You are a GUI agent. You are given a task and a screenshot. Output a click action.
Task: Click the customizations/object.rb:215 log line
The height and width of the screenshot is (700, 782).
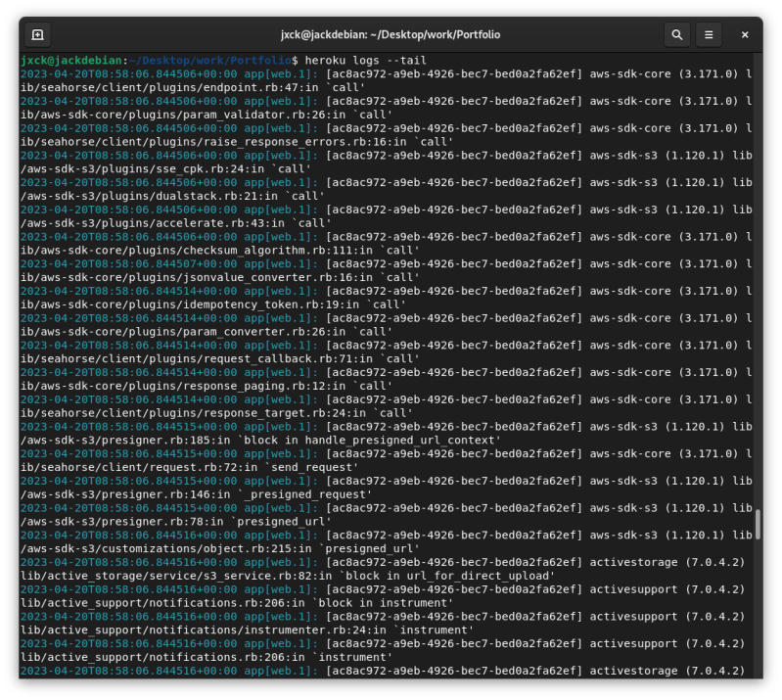[220, 549]
